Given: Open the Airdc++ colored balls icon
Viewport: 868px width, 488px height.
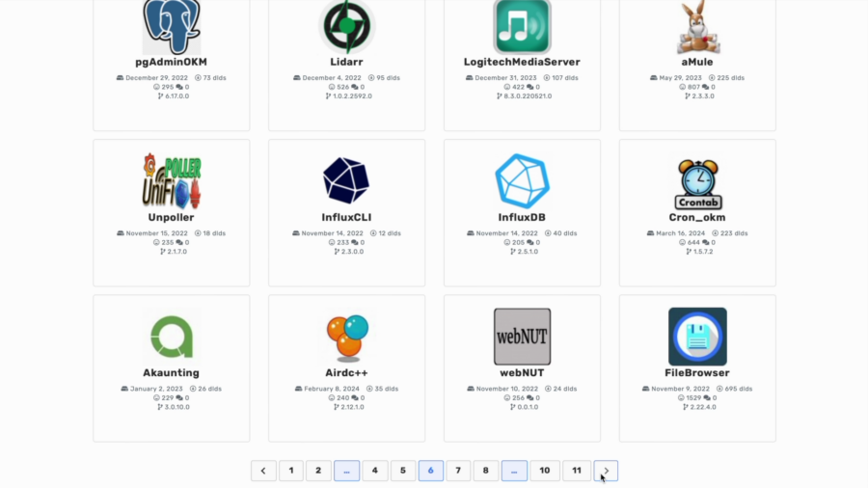Looking at the screenshot, I should (x=347, y=338).
